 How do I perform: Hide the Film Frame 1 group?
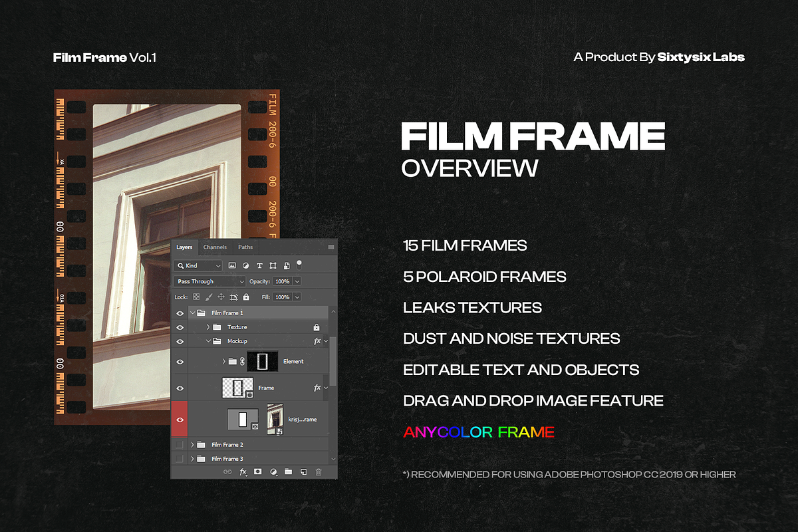pyautogui.click(x=180, y=313)
